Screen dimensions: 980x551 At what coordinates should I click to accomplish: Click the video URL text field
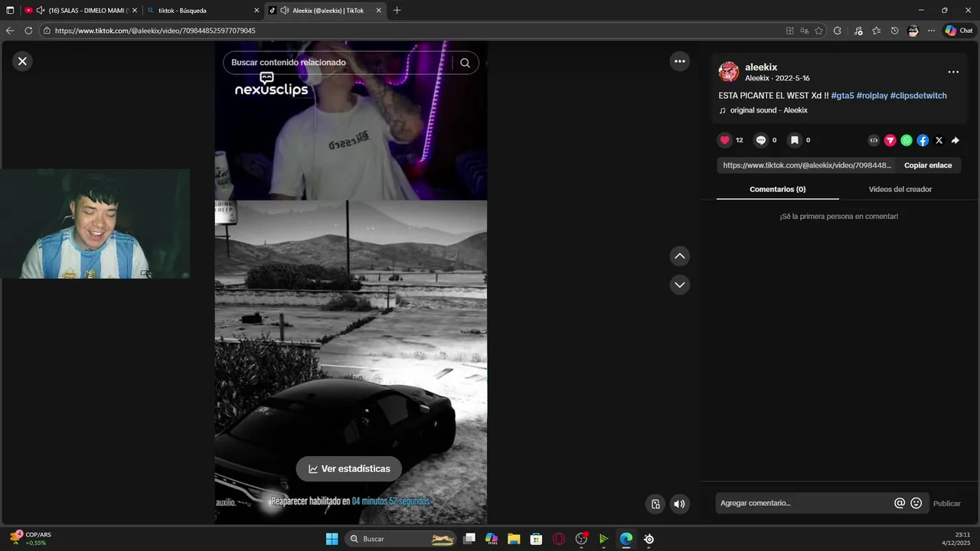[807, 165]
